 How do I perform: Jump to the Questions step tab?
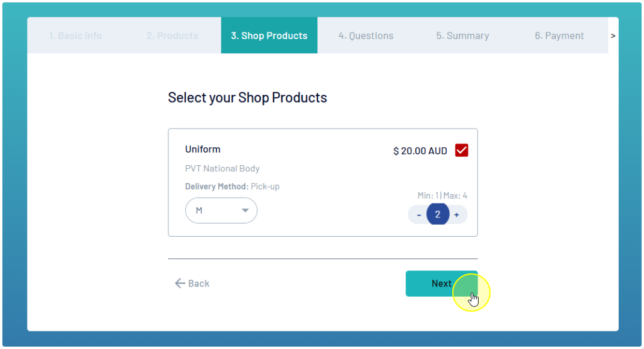coord(366,35)
